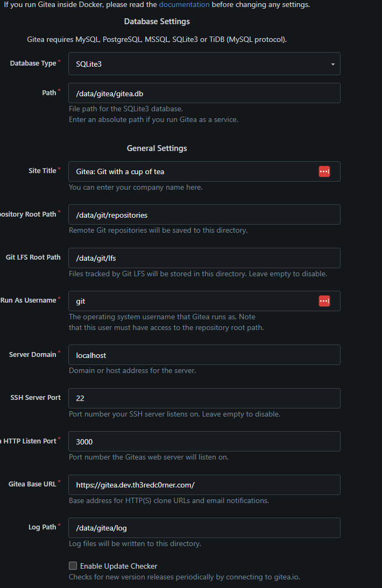
Task: Select the Git LFS Root Path field
Action: click(204, 258)
